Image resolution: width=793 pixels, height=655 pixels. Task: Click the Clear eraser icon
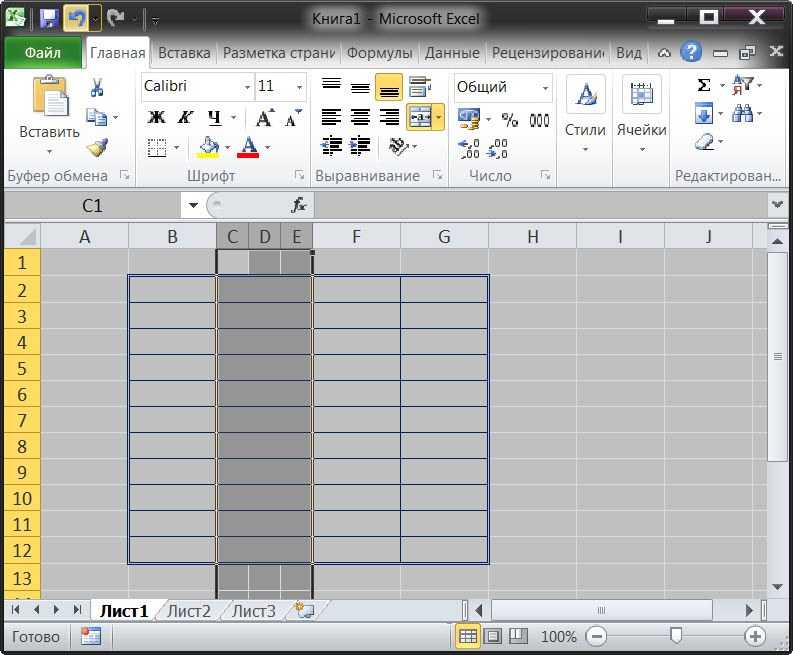tap(704, 142)
